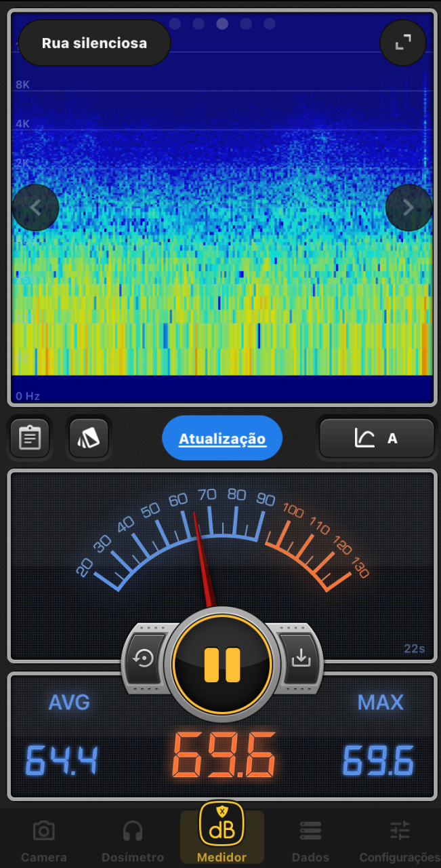This screenshot has height=868, width=441.
Task: Switch to the Dosímetro tab
Action: (133, 840)
